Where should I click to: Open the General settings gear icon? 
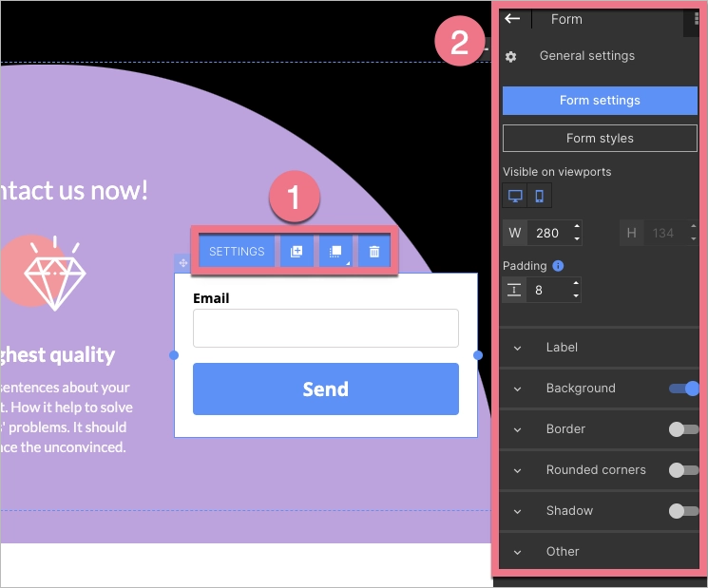point(510,57)
